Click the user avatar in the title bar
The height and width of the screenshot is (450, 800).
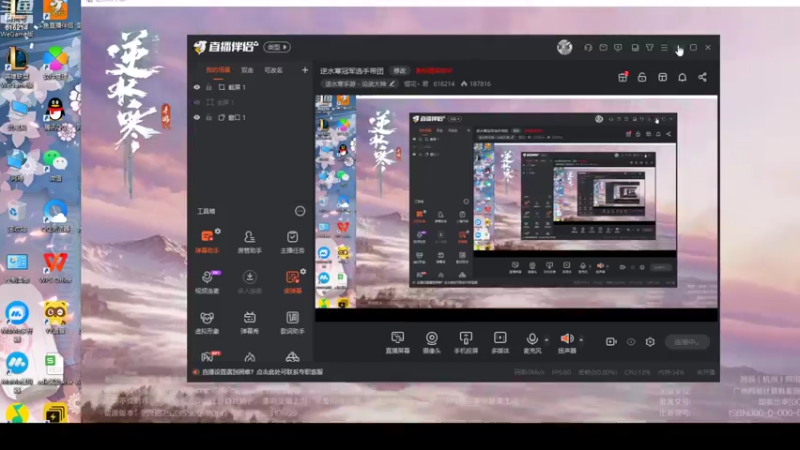point(564,47)
